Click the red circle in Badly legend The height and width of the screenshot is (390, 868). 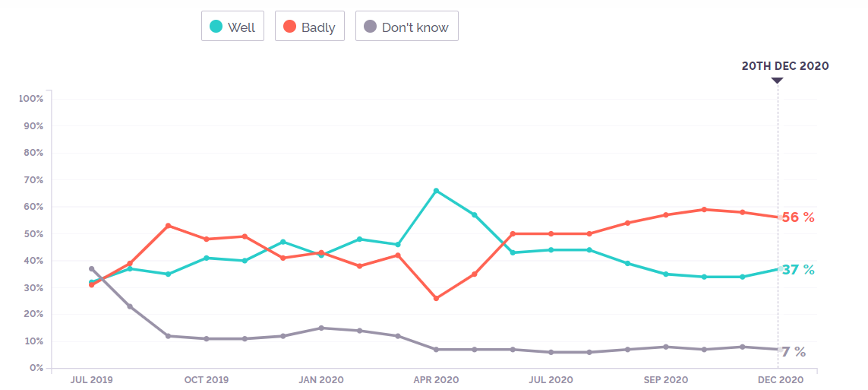289,27
